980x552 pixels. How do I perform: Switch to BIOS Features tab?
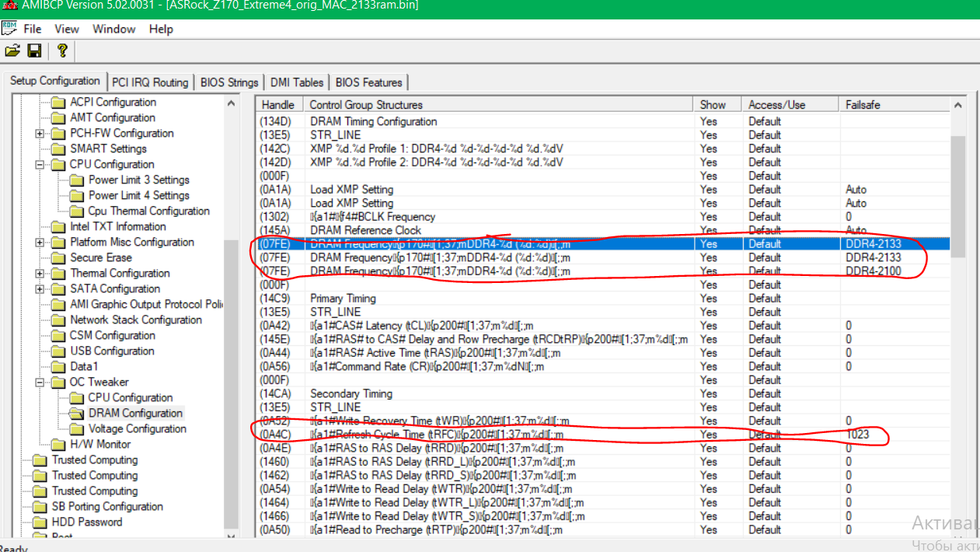coord(369,82)
